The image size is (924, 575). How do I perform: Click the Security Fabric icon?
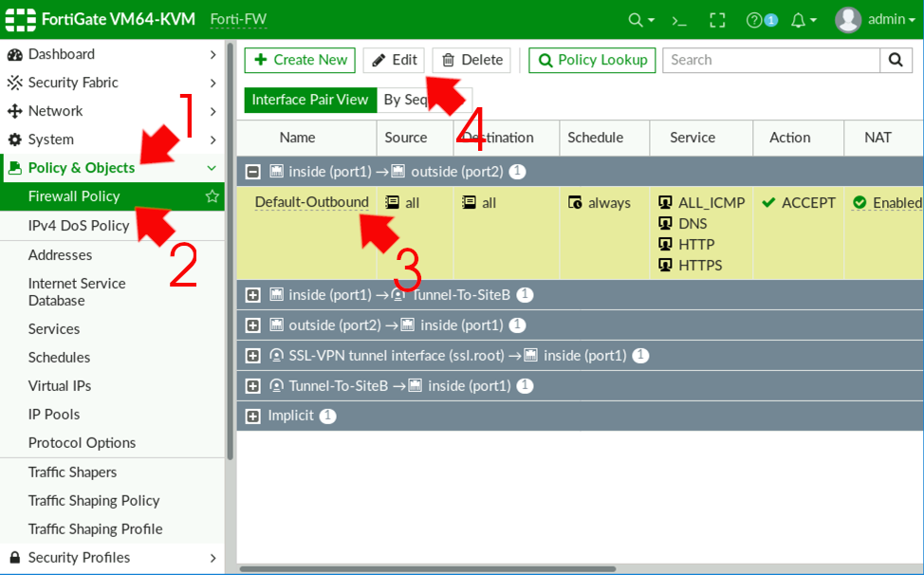[x=15, y=83]
